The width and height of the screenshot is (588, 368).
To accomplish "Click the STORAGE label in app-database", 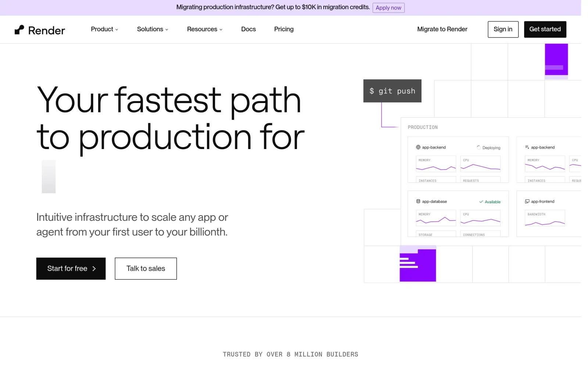I will (x=426, y=235).
